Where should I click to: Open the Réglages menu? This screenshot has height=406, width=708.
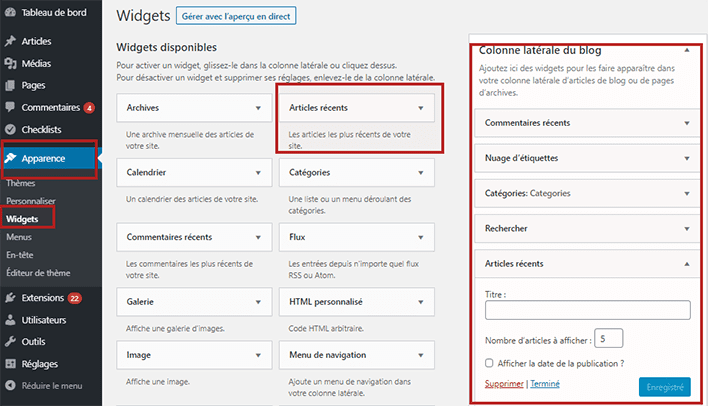pyautogui.click(x=40, y=364)
